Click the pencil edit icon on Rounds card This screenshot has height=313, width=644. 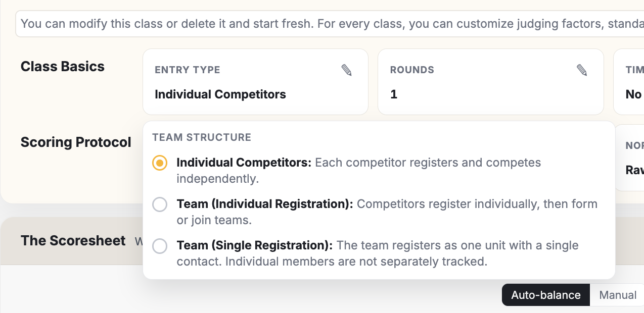tap(582, 70)
